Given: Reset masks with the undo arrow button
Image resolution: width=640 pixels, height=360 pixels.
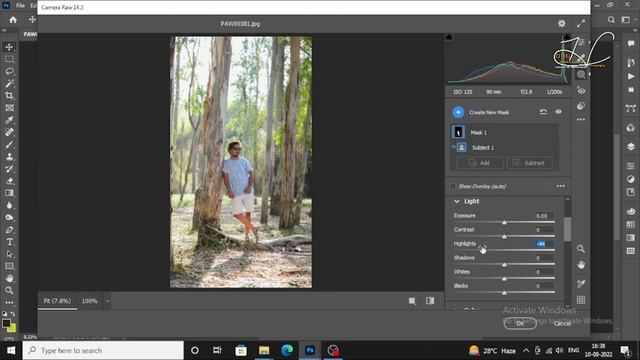Looking at the screenshot, I should tap(543, 112).
